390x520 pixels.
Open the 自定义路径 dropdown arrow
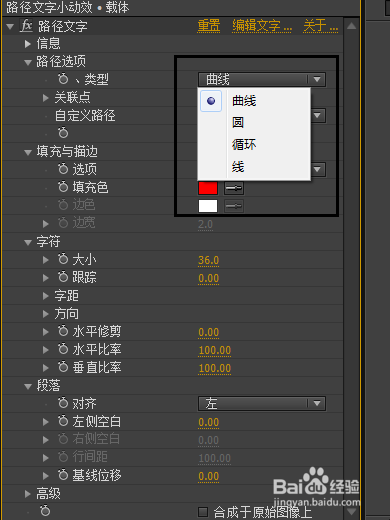317,116
